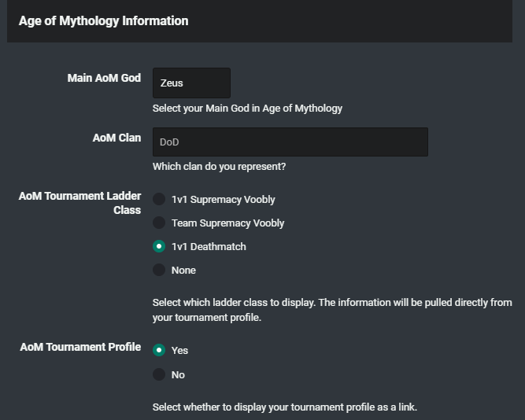Click the AoM Clan text field
The height and width of the screenshot is (420, 525).
click(290, 142)
